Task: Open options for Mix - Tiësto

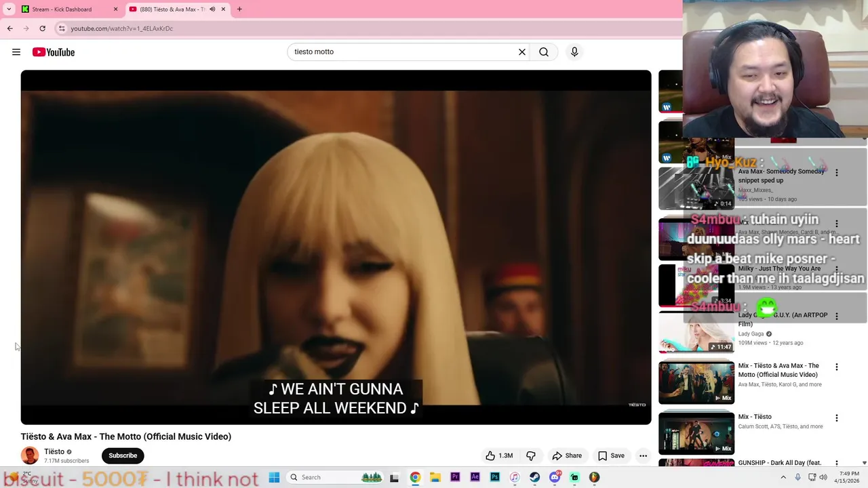Action: (x=836, y=418)
